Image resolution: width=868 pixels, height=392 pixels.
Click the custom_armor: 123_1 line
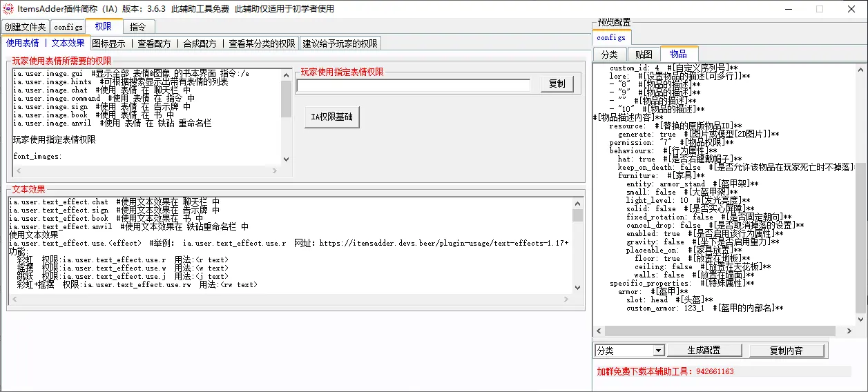704,308
